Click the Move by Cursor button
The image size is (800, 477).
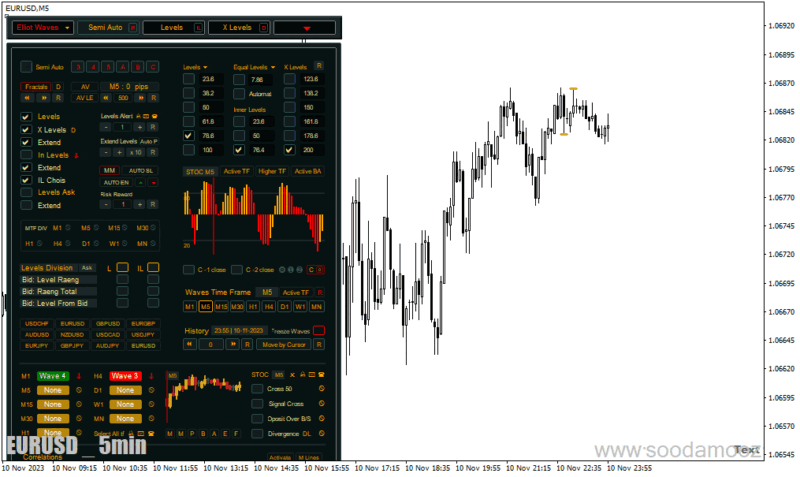point(284,344)
